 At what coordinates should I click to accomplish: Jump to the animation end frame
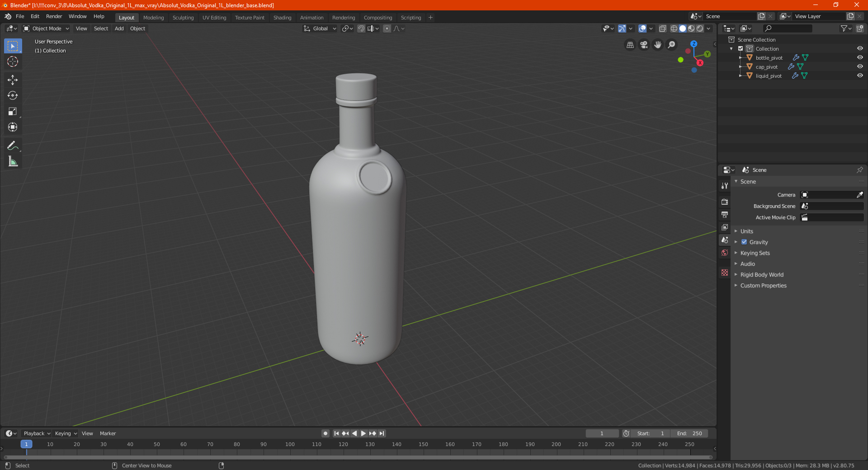pos(382,433)
